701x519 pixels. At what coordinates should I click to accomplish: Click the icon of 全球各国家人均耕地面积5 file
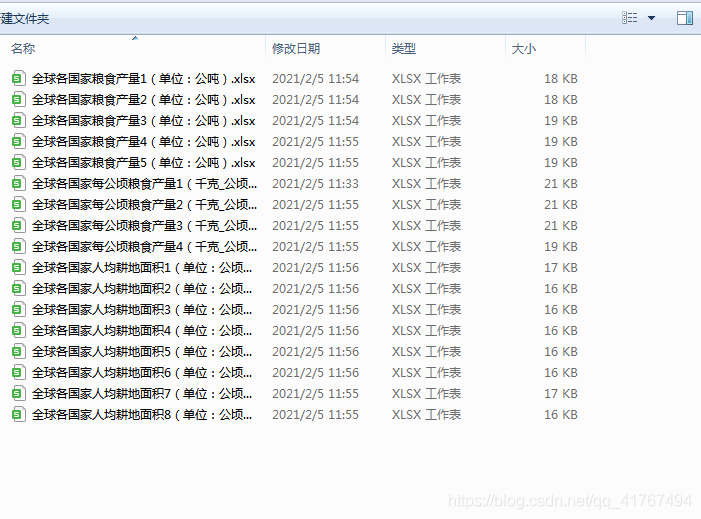pos(18,352)
